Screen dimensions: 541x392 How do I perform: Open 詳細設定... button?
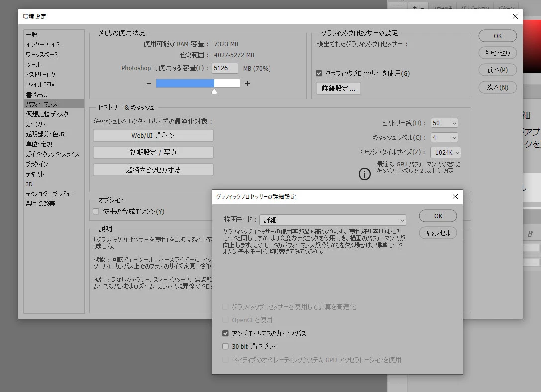(339, 89)
